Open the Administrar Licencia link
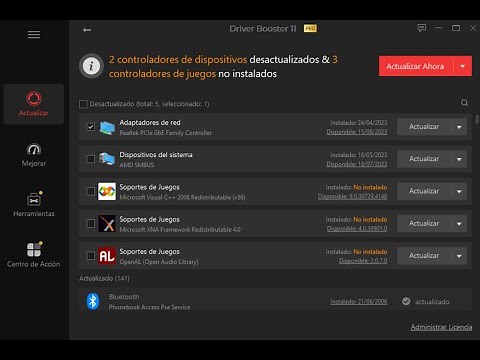Viewport: 480px width, 360px height. 441,327
